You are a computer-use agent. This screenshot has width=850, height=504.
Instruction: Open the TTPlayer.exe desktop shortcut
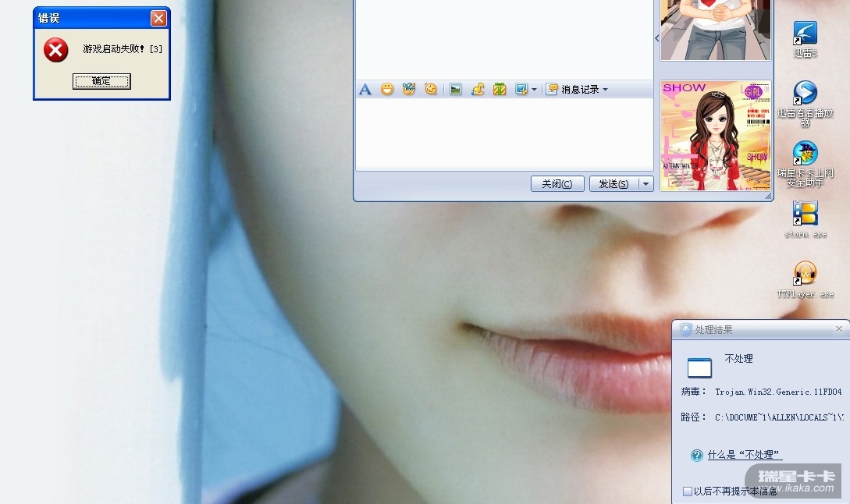click(805, 279)
